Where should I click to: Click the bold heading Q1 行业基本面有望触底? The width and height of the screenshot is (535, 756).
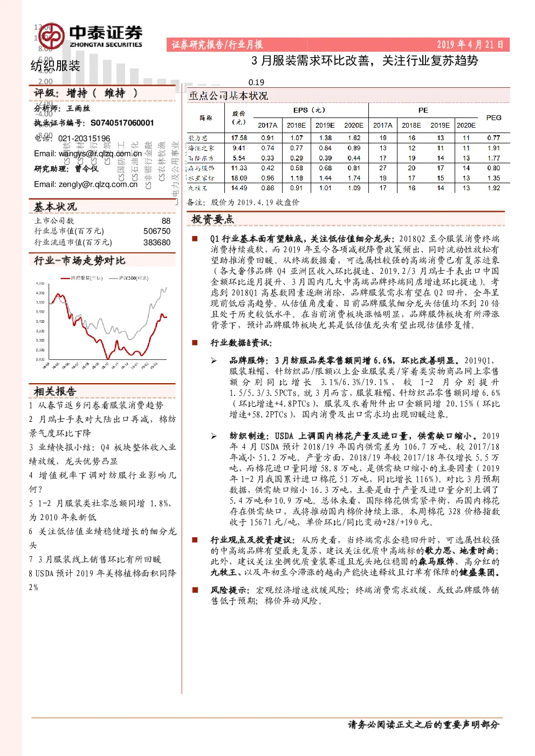(x=303, y=239)
